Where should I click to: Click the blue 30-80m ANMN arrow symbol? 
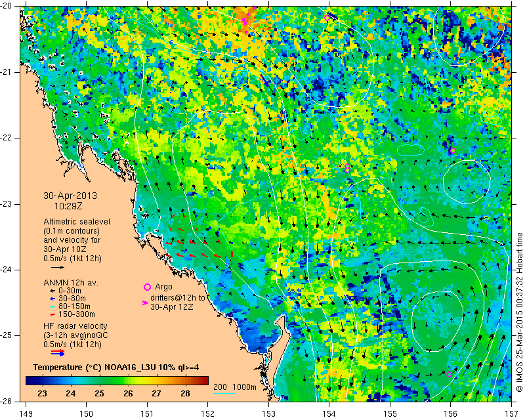pyautogui.click(x=52, y=299)
